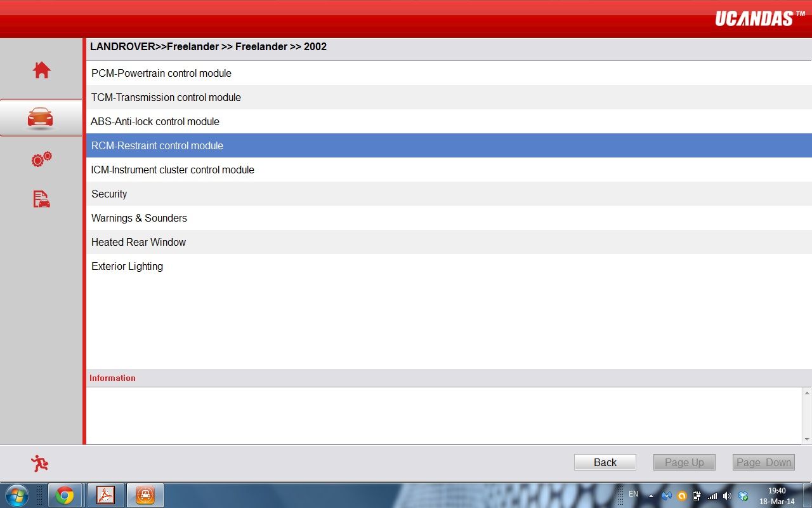Image resolution: width=812 pixels, height=508 pixels.
Task: Click the power plug battery tray icon
Action: [697, 496]
